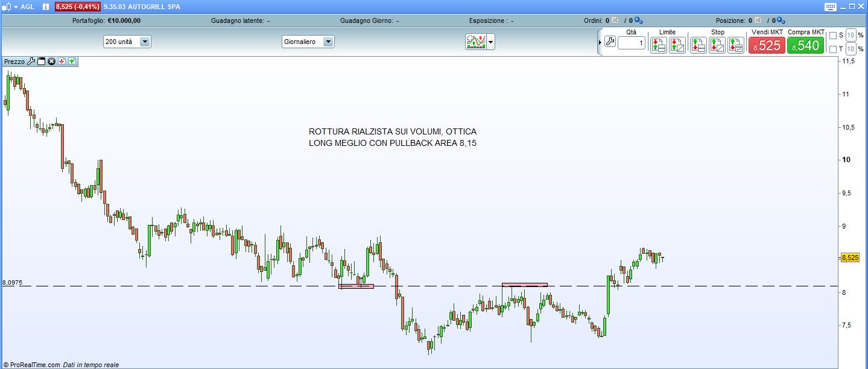The height and width of the screenshot is (369, 868).
Task: Click the third Stop order icon
Action: [x=735, y=45]
